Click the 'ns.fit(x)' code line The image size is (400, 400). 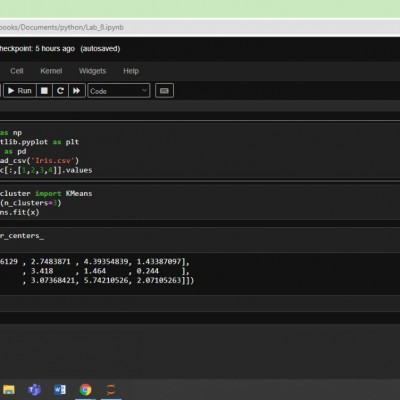click(x=19, y=212)
